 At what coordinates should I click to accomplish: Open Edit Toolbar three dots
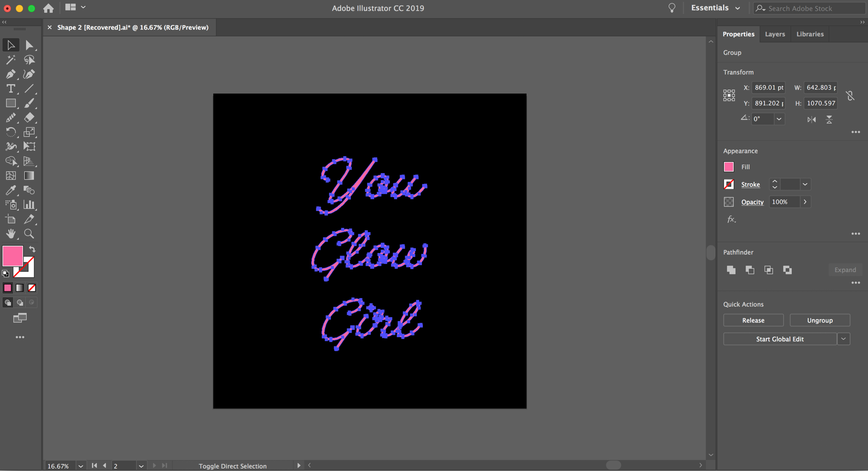click(20, 337)
